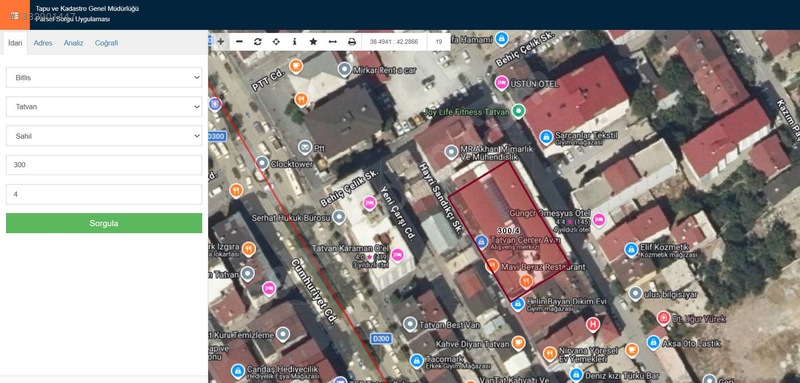This screenshot has height=383, width=800.
Task: Click the ulus bilgisayar pin
Action: coord(635,294)
